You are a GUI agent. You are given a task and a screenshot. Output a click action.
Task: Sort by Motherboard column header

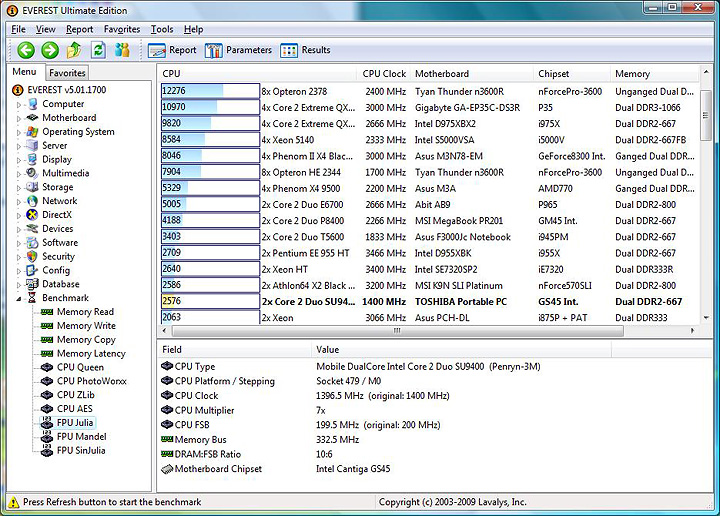[x=472, y=73]
